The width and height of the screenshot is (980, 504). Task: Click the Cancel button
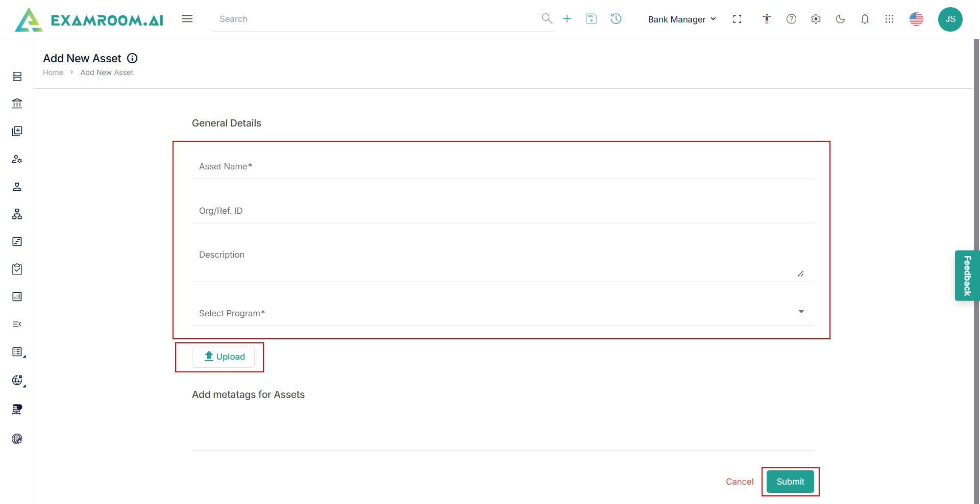740,482
